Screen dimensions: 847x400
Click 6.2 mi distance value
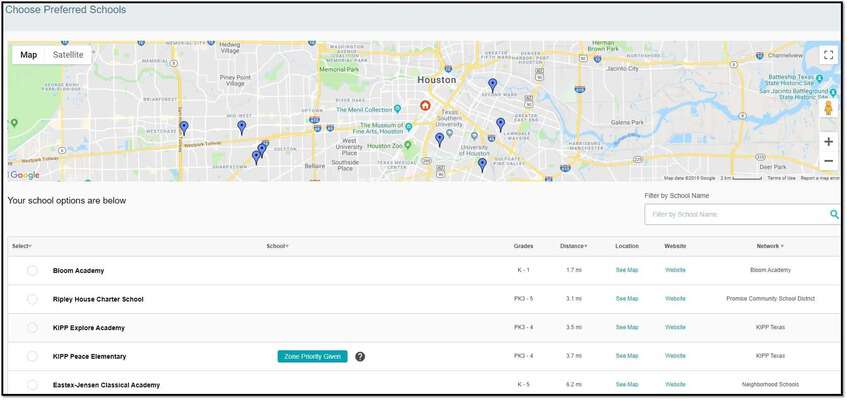point(573,384)
